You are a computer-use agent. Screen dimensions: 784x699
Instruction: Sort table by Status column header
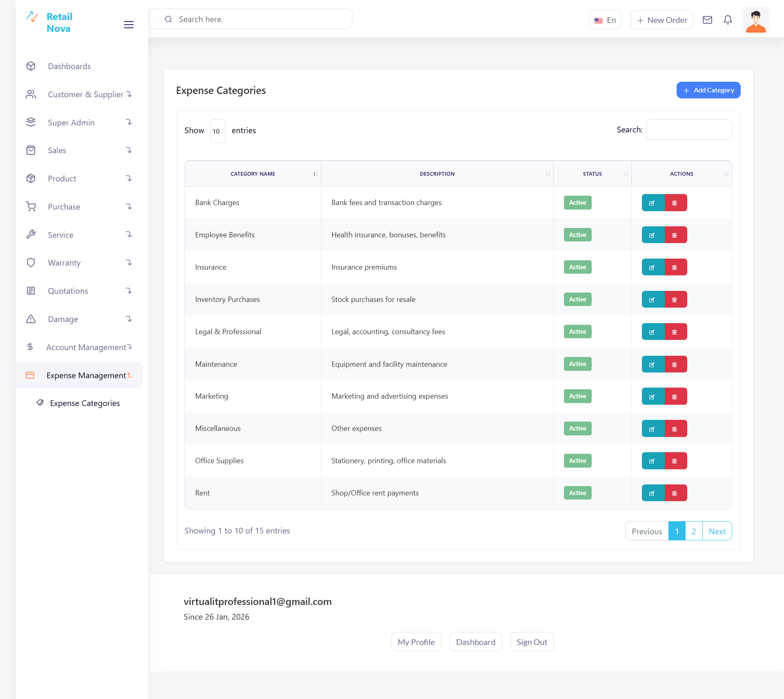[592, 174]
